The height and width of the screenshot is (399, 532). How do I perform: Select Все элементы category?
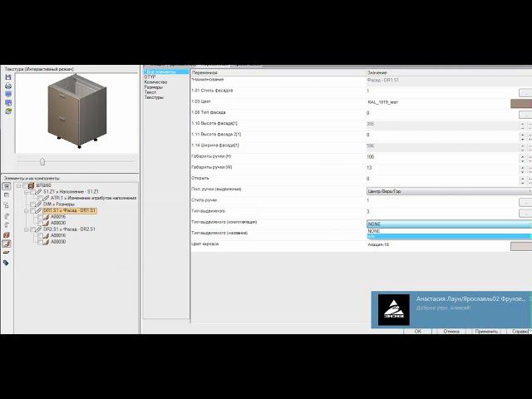point(166,72)
